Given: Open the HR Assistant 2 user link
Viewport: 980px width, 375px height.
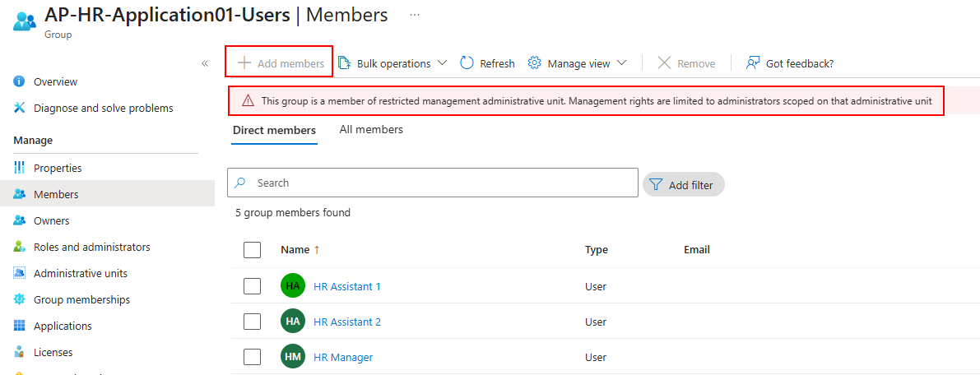Looking at the screenshot, I should pyautogui.click(x=347, y=322).
